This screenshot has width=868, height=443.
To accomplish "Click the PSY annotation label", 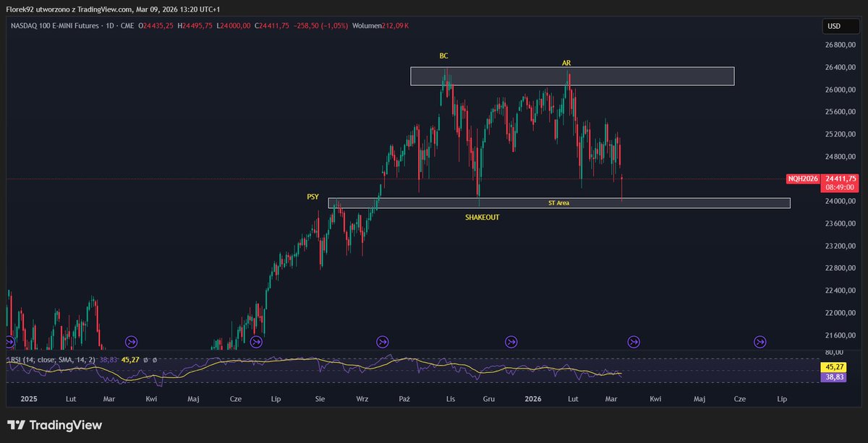I will [x=312, y=197].
